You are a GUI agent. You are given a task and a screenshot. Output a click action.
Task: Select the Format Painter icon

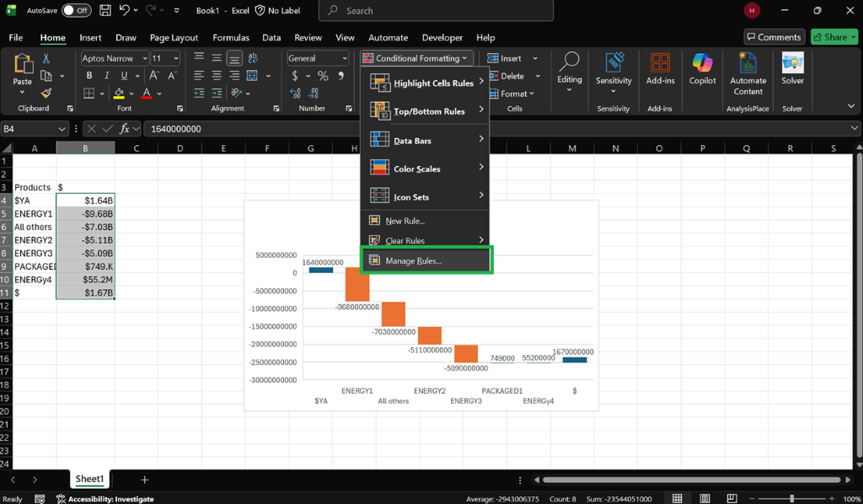click(x=45, y=93)
